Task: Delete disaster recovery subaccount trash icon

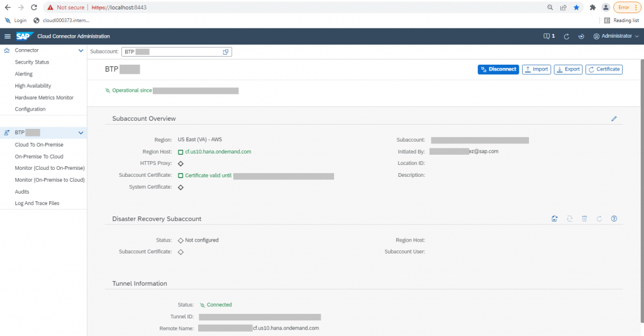Action: coord(584,218)
